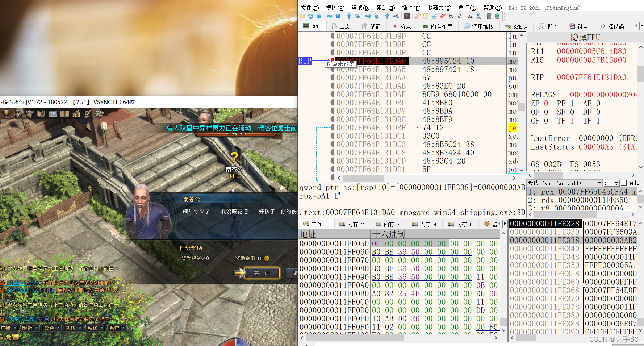Click the run arrow toolbar icon
Screen dimensions: 644x346
pyautogui.click(x=330, y=16)
